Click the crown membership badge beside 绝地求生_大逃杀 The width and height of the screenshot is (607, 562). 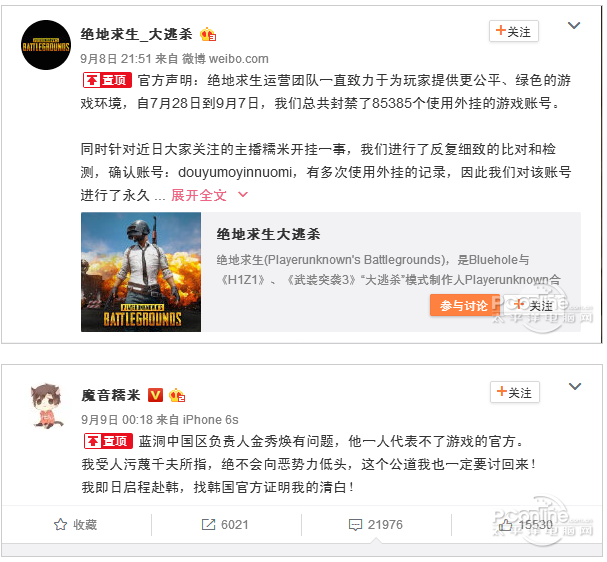[x=208, y=34]
